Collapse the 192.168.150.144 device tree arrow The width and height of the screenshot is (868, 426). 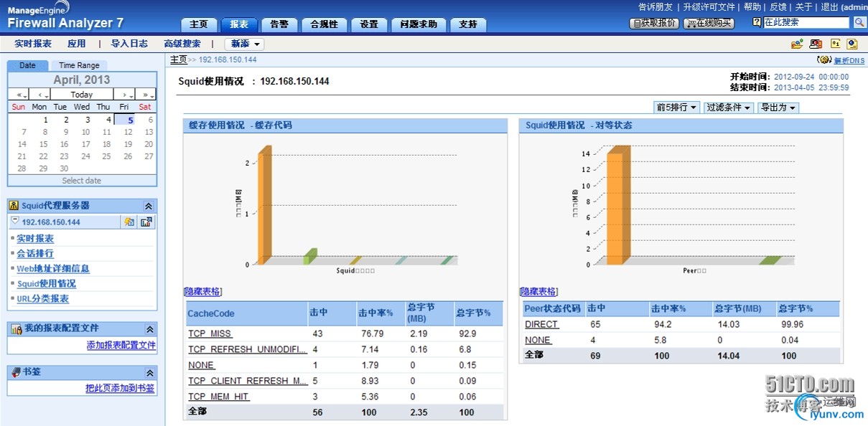[x=15, y=222]
